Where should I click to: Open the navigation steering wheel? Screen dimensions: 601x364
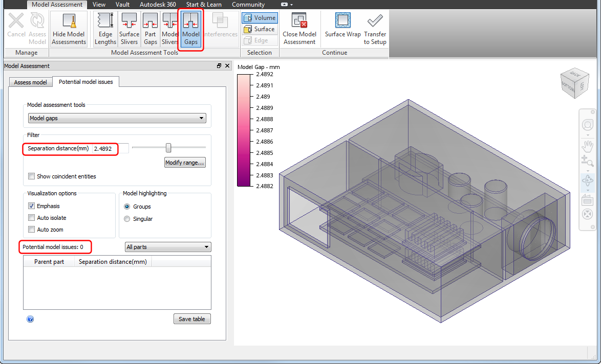[x=588, y=125]
